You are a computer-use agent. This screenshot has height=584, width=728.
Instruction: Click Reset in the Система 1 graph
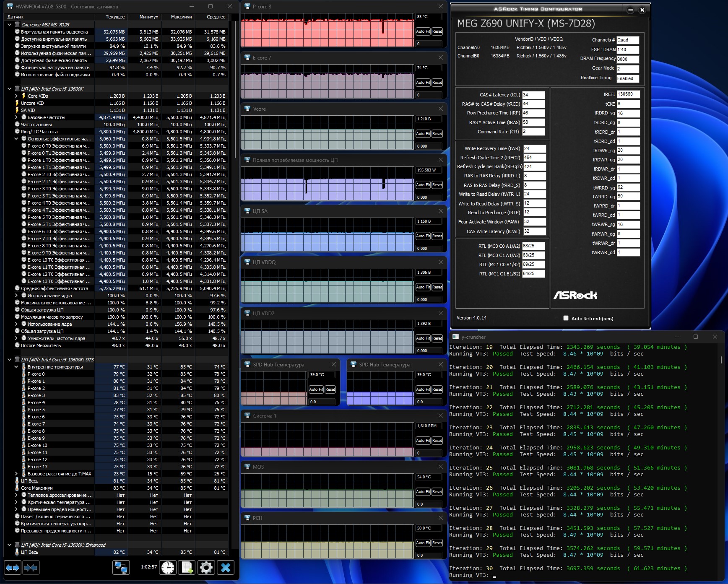point(437,441)
